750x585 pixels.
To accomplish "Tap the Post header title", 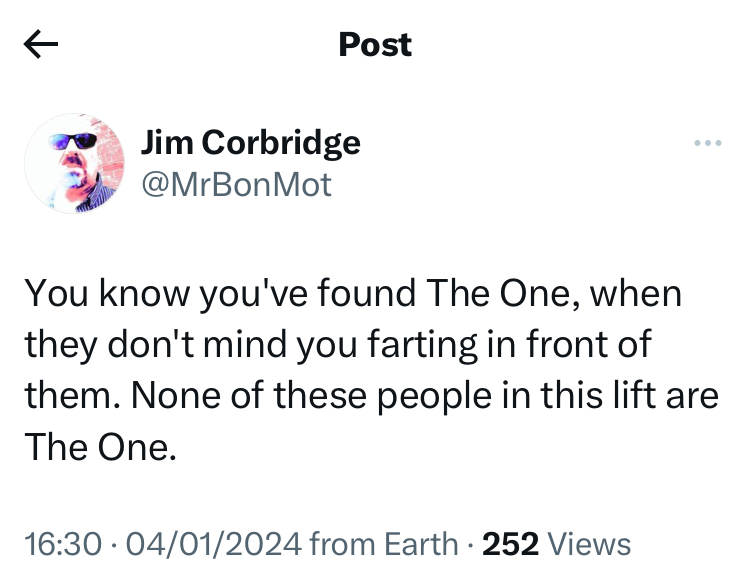I will pos(375,44).
